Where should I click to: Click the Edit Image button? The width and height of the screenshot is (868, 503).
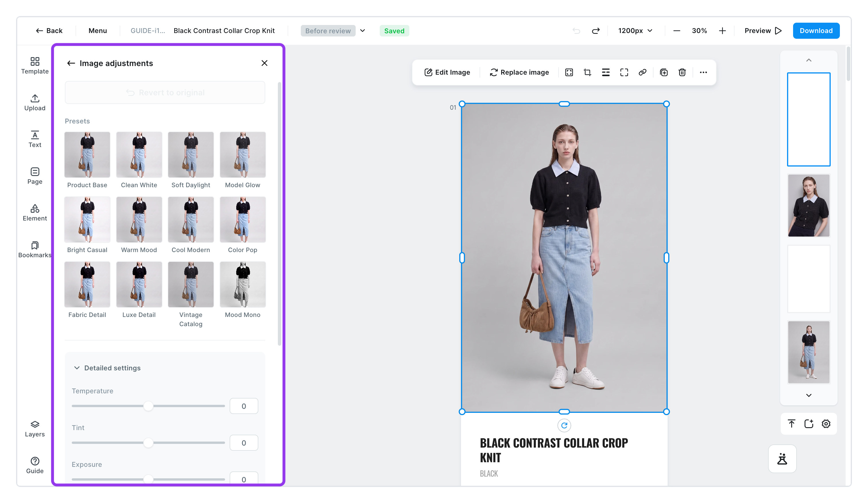pyautogui.click(x=447, y=72)
